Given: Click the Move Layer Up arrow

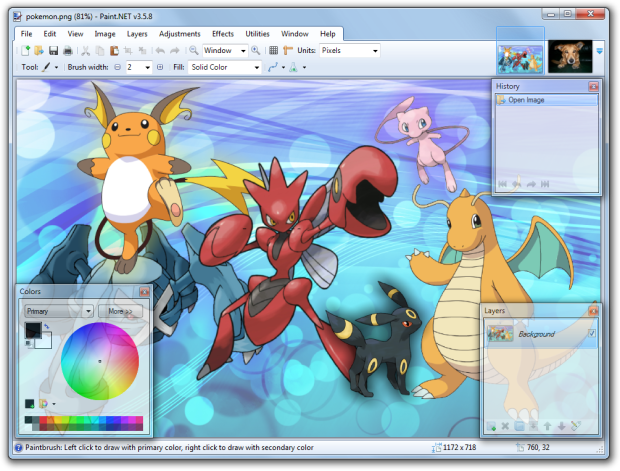Looking at the screenshot, I should (547, 426).
